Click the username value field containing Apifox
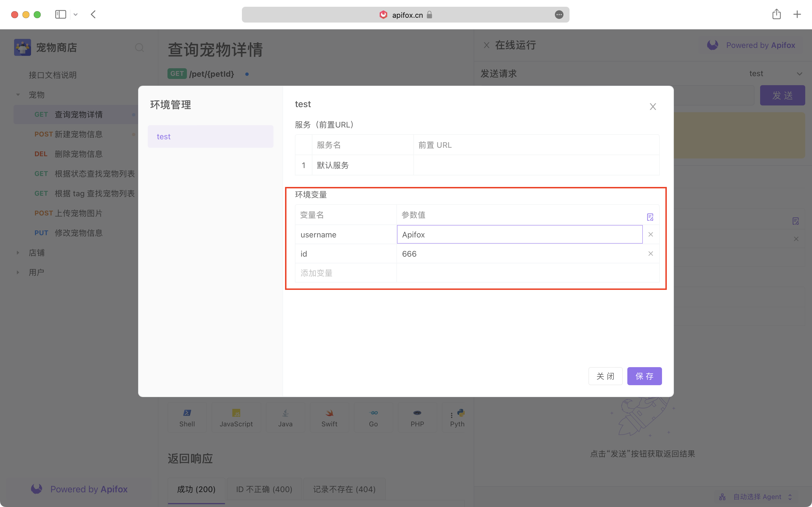 coord(519,234)
